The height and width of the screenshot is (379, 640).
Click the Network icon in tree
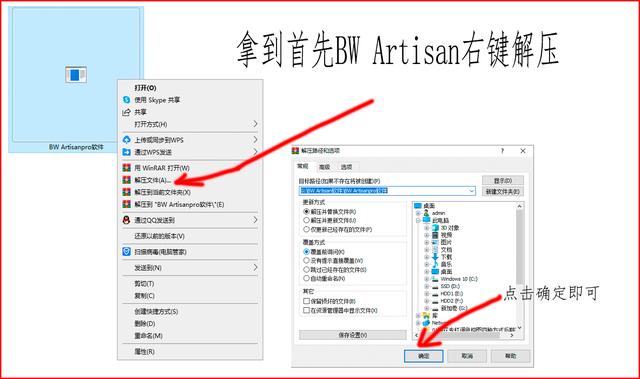tap(427, 322)
